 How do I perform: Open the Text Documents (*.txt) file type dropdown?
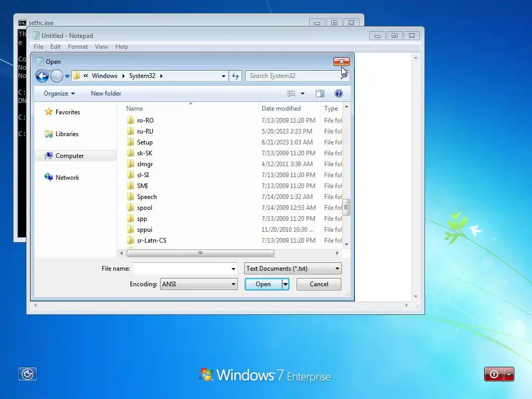click(293, 269)
